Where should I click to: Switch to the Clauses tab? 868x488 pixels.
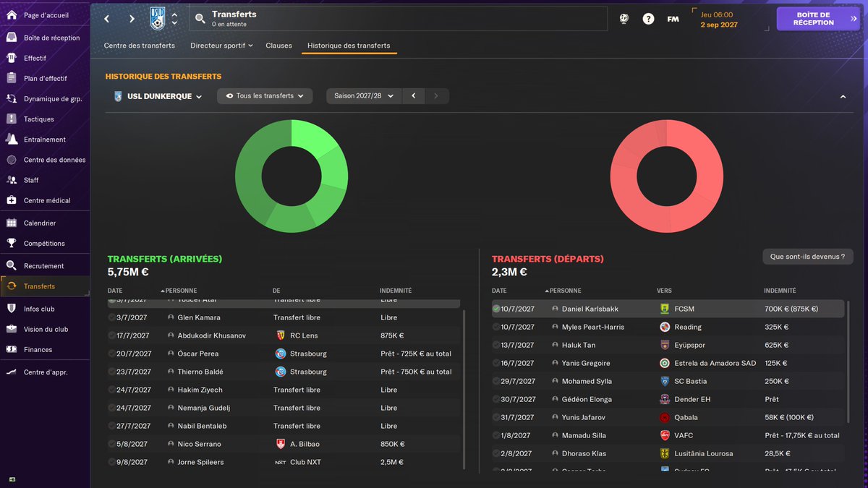tap(278, 46)
